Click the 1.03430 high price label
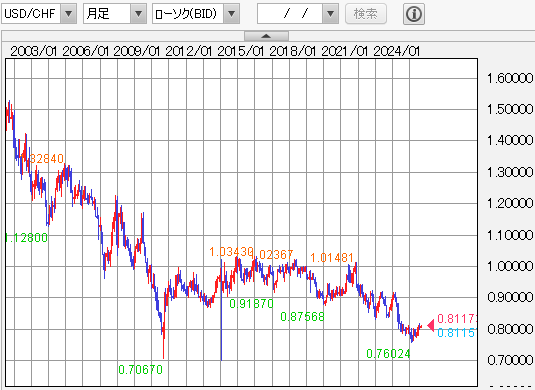The image size is (535, 390). [x=231, y=252]
